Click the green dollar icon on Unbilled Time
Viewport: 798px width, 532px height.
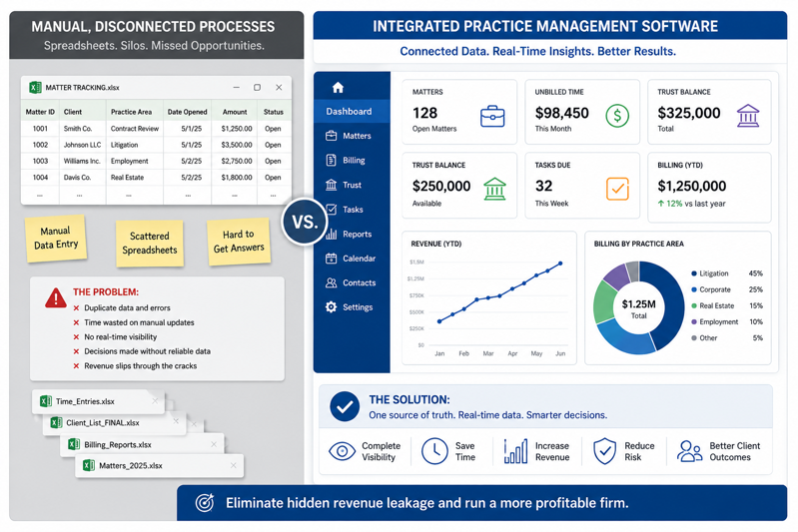[x=617, y=116]
